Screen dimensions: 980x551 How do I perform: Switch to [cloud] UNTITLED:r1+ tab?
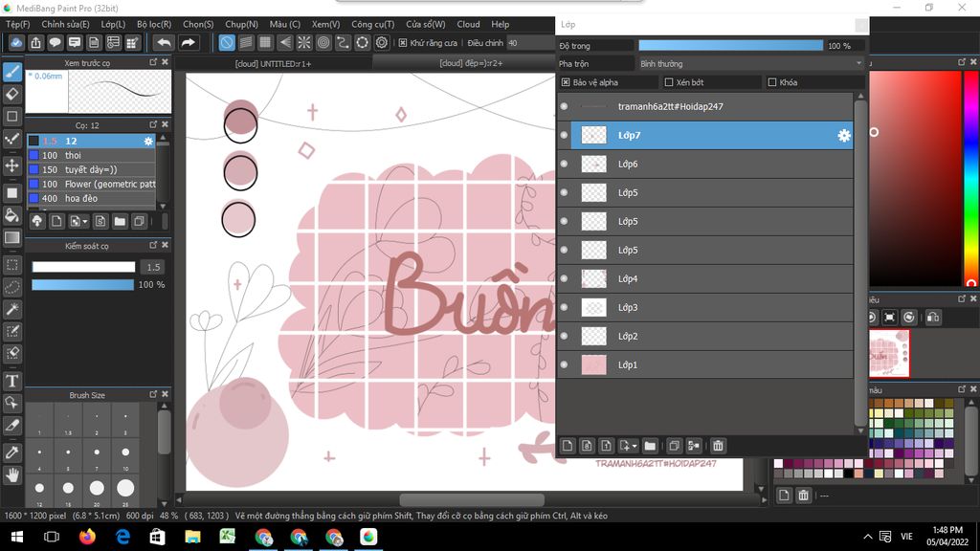(x=273, y=63)
